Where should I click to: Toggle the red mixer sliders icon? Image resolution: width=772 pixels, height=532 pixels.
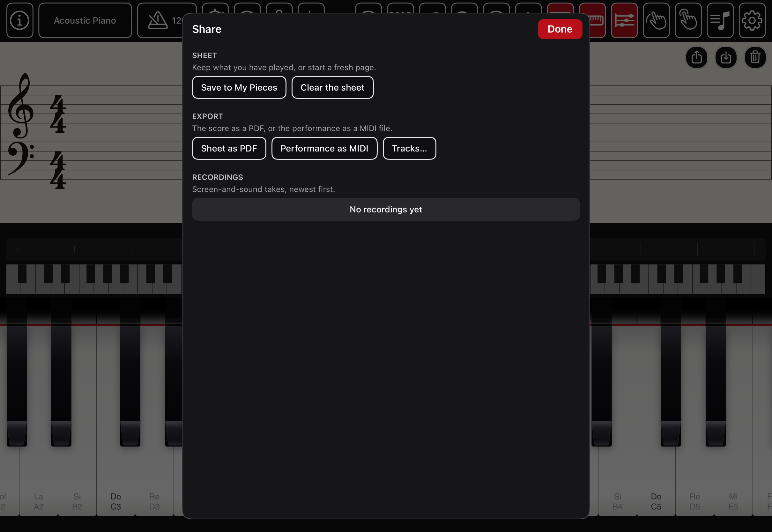(x=624, y=21)
